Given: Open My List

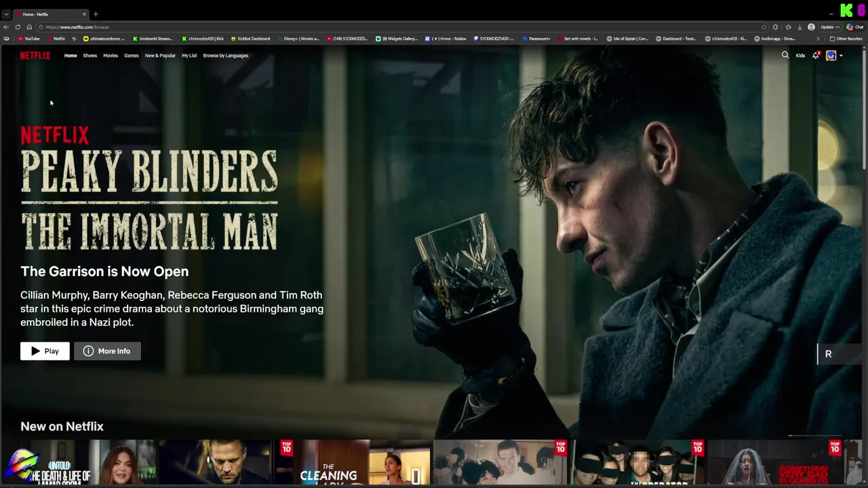Looking at the screenshot, I should (x=189, y=56).
